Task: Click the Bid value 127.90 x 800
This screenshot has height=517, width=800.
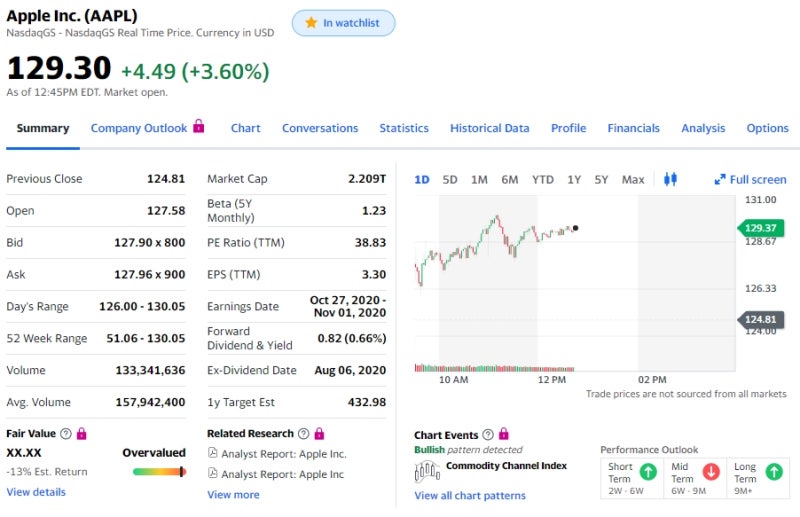Action: click(x=149, y=242)
